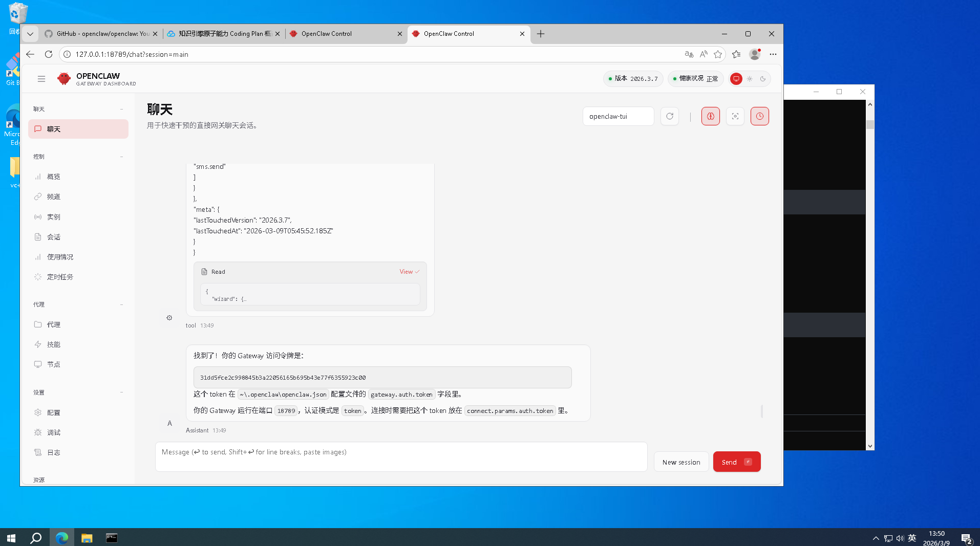Collapse sidebar with hamburger menu icon

click(x=41, y=79)
